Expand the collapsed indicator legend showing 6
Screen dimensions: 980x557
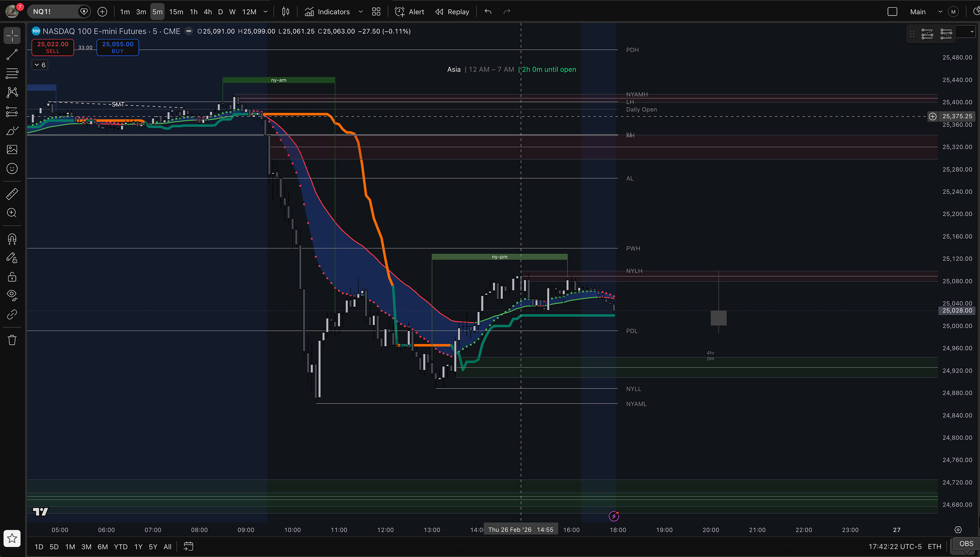click(x=40, y=65)
